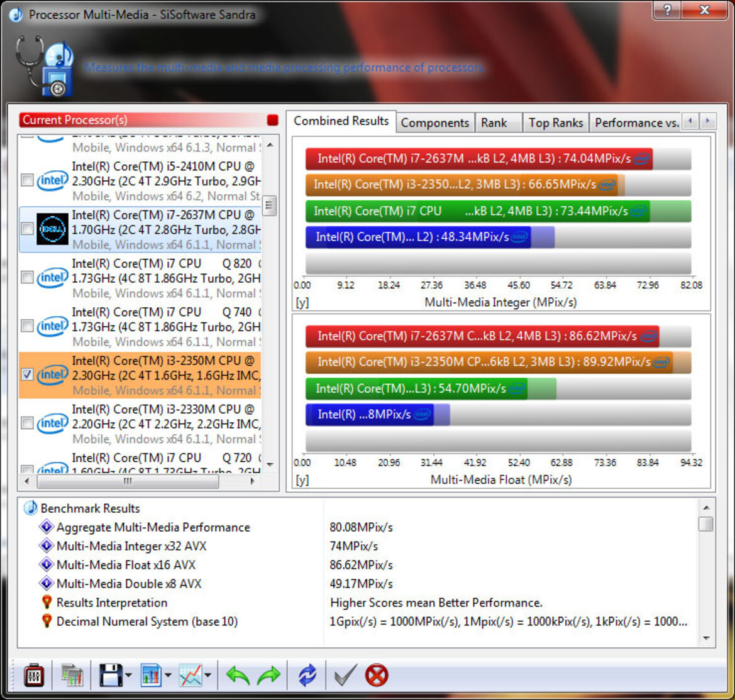The image size is (735, 700).
Task: Click right tab-scroll arrow after Performance vs.
Action: pos(707,121)
